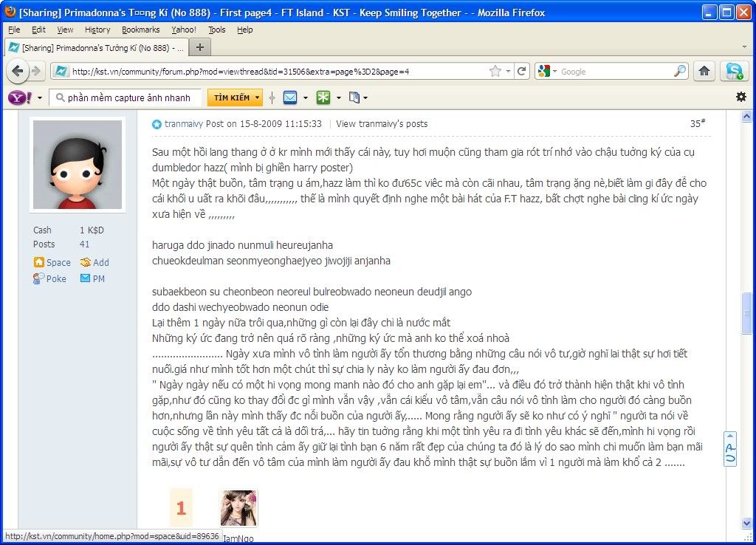The width and height of the screenshot is (756, 545).
Task: Open tranmaivy's profile from the username link
Action: point(184,124)
